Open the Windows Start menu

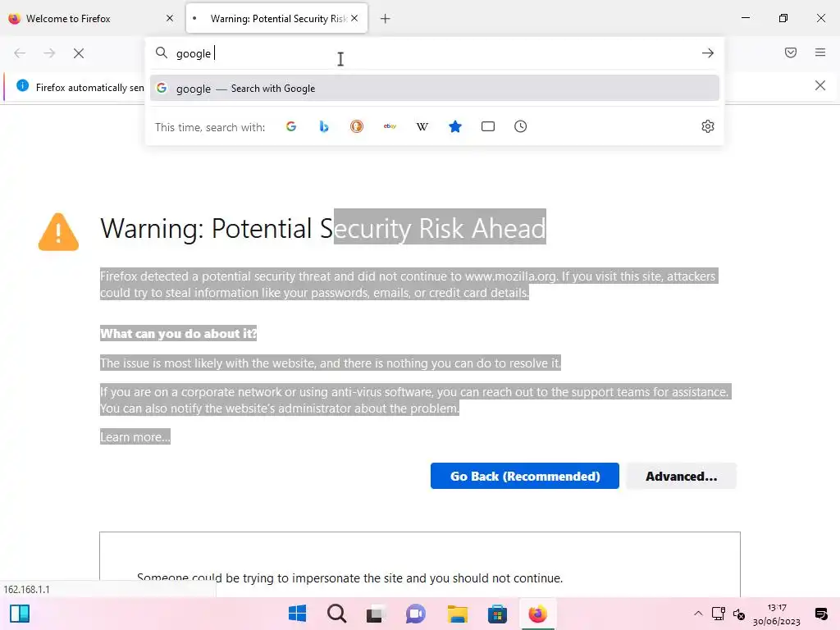tap(297, 614)
